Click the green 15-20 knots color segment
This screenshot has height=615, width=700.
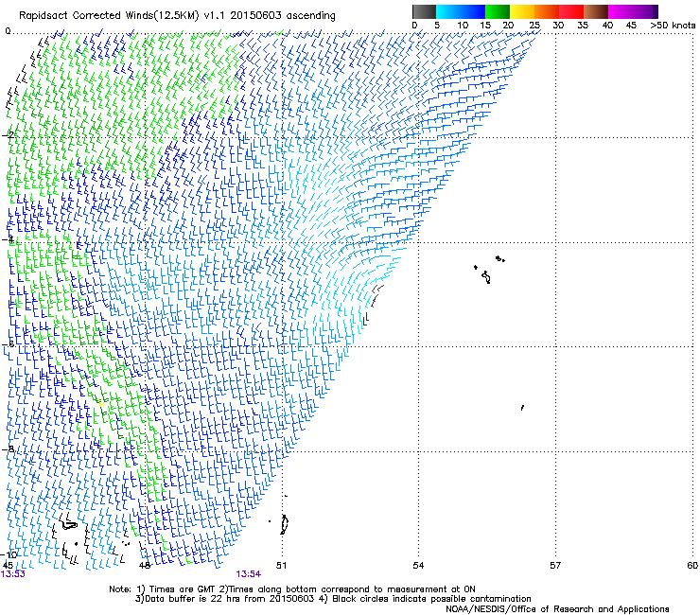[498, 11]
